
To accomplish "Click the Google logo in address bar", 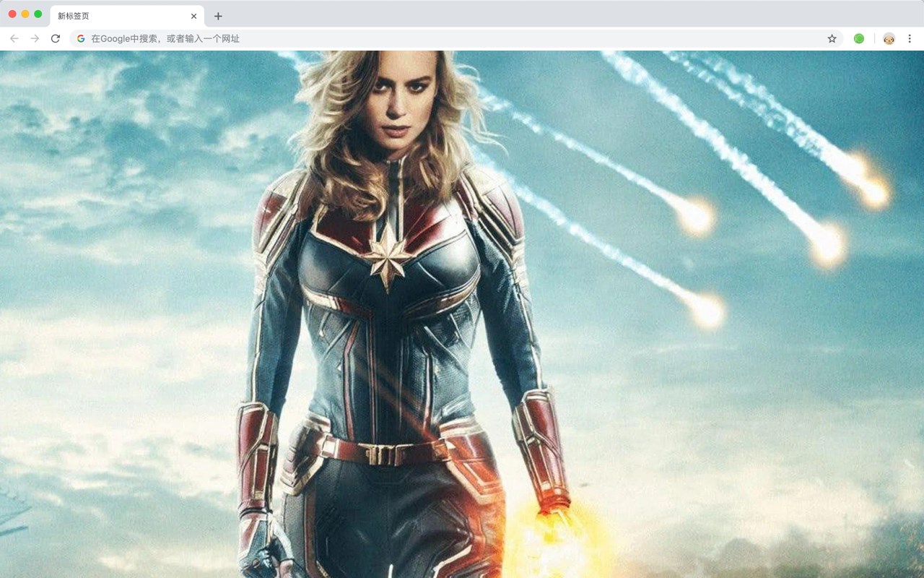I will click(81, 38).
